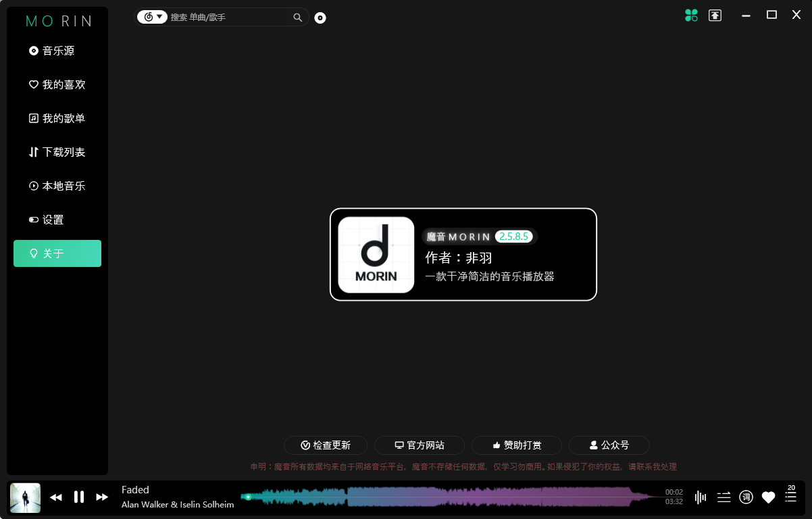Click the circular record icon beside search bar
This screenshot has height=519, width=812.
click(320, 18)
